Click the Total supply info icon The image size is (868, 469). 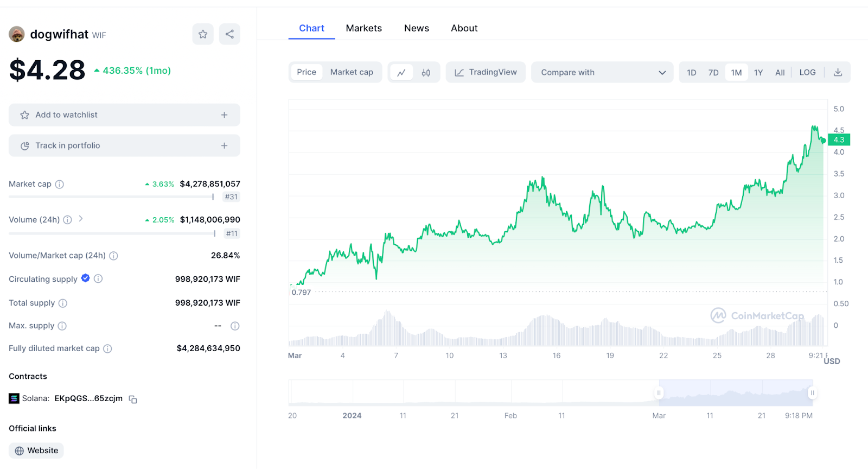tap(63, 303)
